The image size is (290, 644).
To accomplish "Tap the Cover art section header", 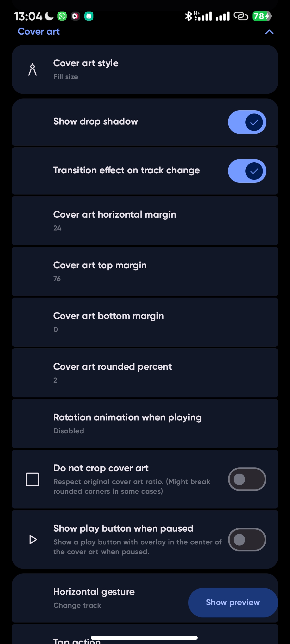I will coord(39,32).
